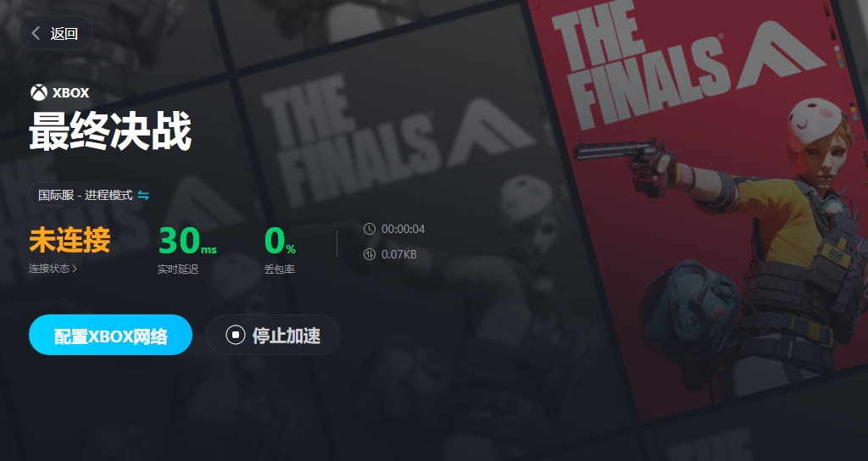Open the 国际服 - 进程模式 server selector
The height and width of the screenshot is (461, 868).
pyautogui.click(x=91, y=195)
